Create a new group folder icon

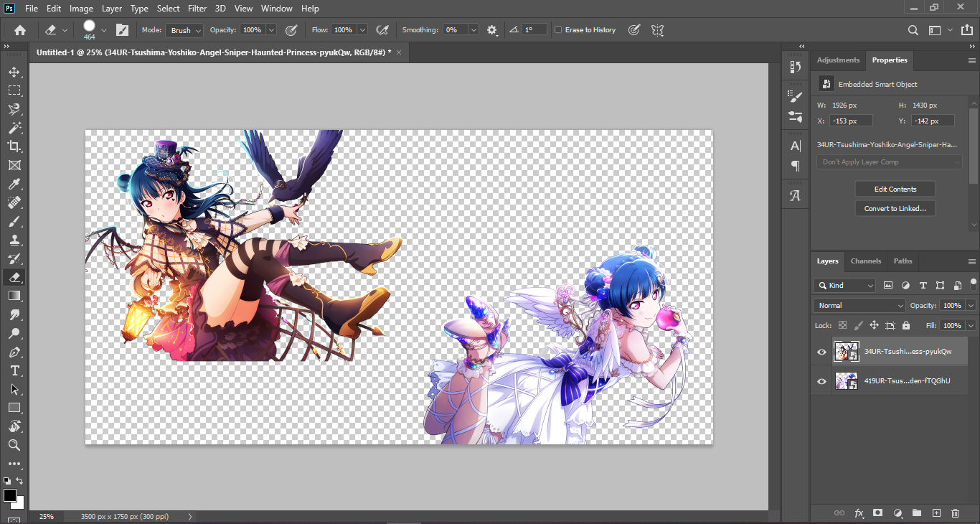pos(916,513)
